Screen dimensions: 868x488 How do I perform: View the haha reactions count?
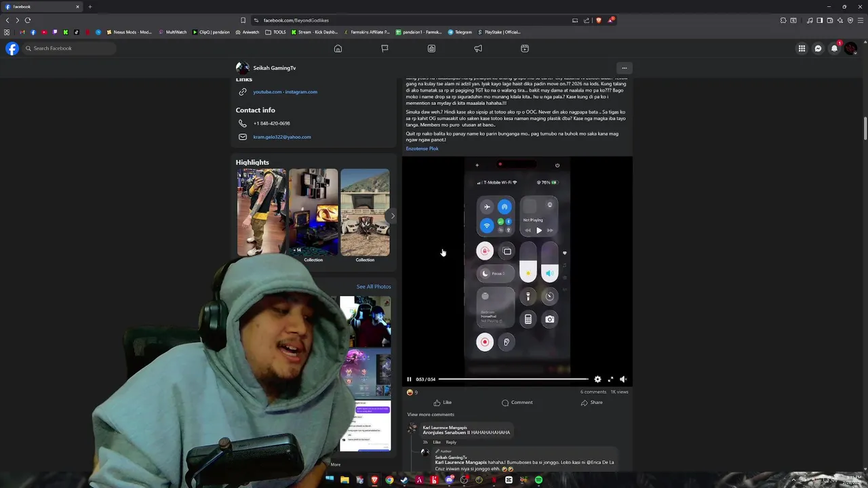tap(412, 392)
